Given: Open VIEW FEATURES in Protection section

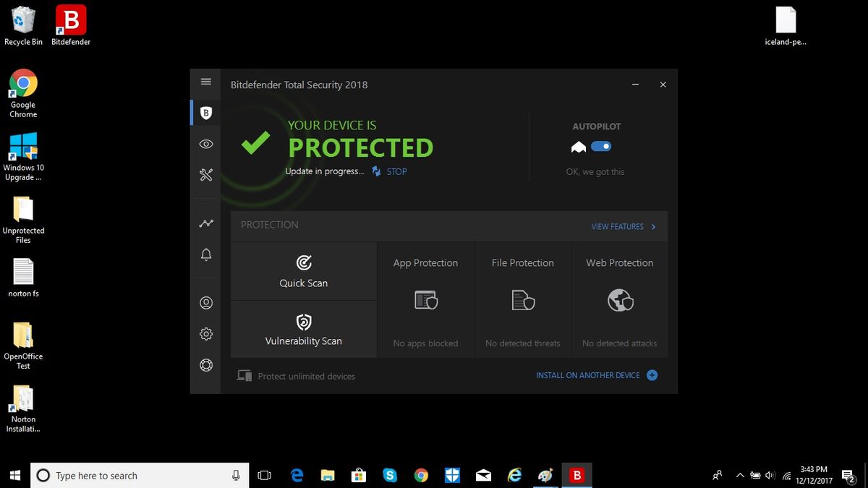Looking at the screenshot, I should pyautogui.click(x=618, y=226).
